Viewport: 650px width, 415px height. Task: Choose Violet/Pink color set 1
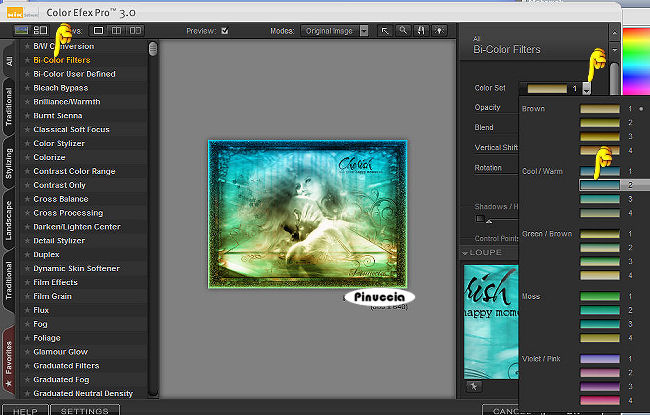coord(600,359)
